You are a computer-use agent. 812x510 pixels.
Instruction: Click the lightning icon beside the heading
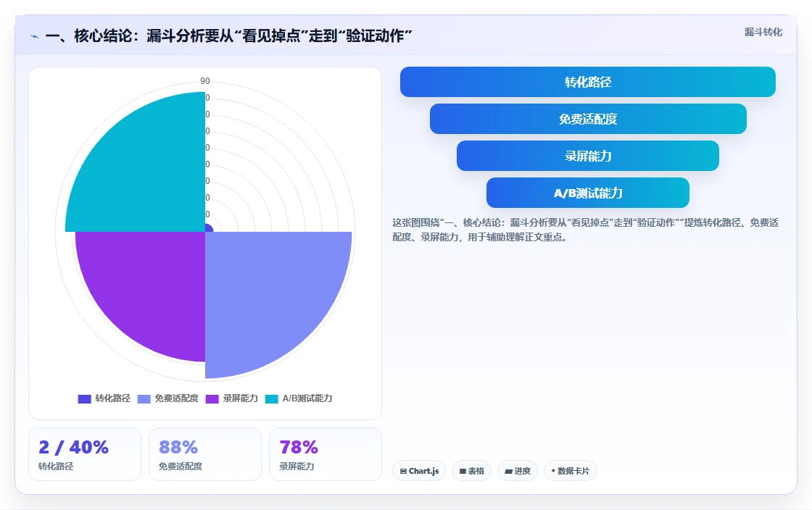tap(35, 37)
